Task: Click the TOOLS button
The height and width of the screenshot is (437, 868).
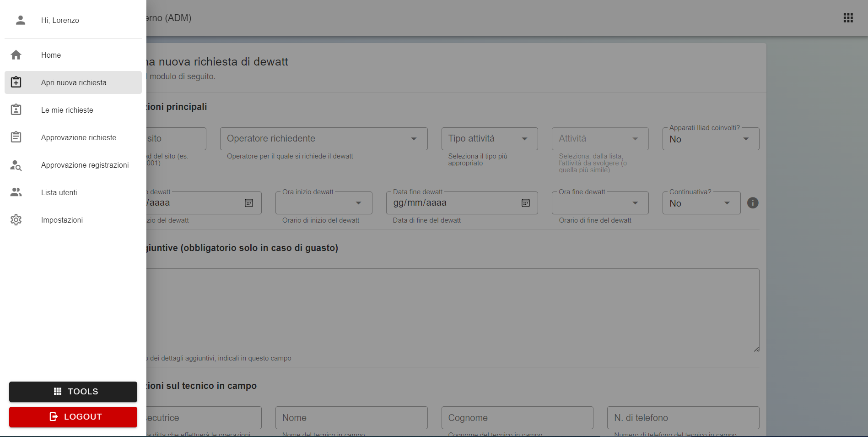Action: 73,392
